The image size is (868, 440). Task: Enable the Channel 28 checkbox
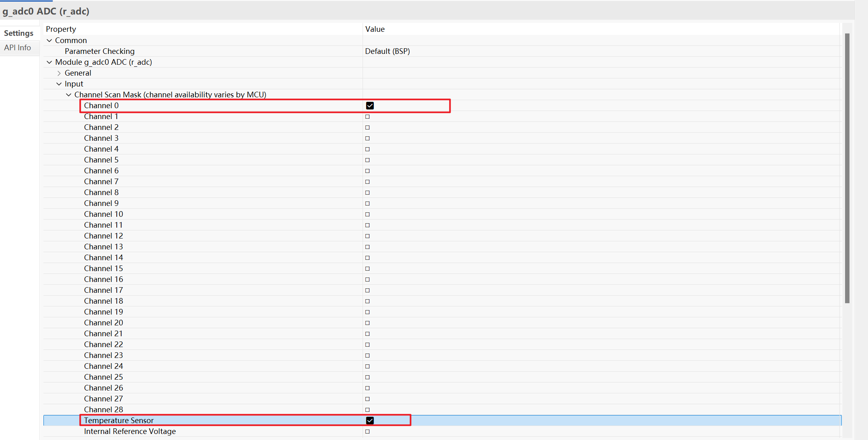click(367, 409)
